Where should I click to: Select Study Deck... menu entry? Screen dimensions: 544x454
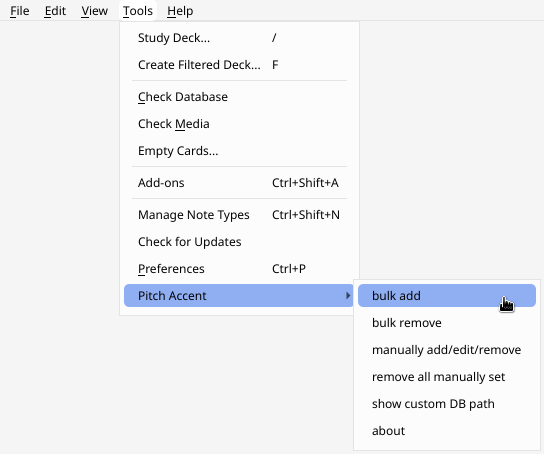click(239, 37)
